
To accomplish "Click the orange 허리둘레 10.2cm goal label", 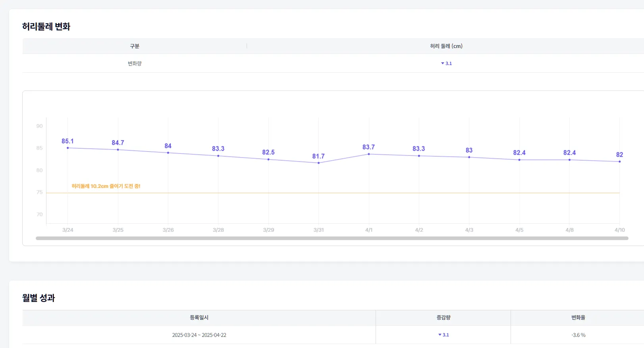I will pyautogui.click(x=106, y=186).
